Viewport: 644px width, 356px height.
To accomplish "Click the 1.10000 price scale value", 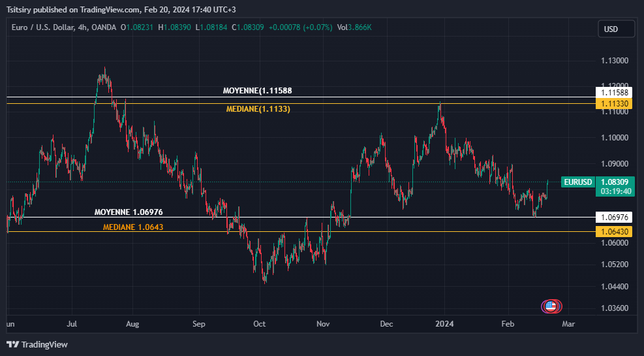I will (x=615, y=138).
